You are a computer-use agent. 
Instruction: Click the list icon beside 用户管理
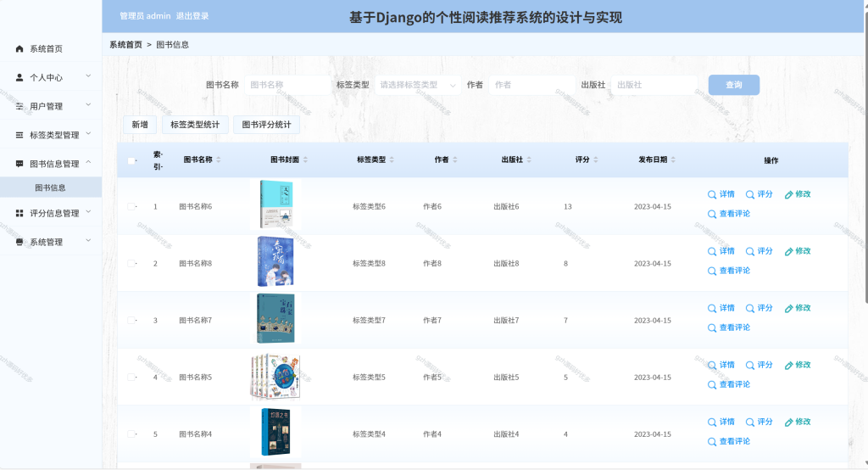point(19,106)
